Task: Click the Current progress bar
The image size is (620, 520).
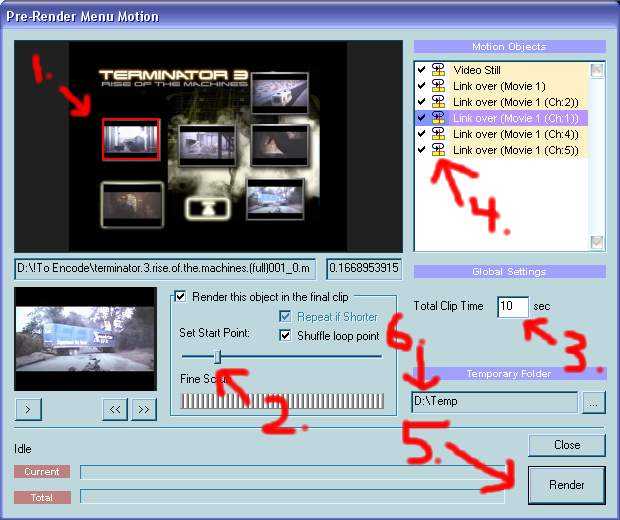Action: pyautogui.click(x=293, y=472)
